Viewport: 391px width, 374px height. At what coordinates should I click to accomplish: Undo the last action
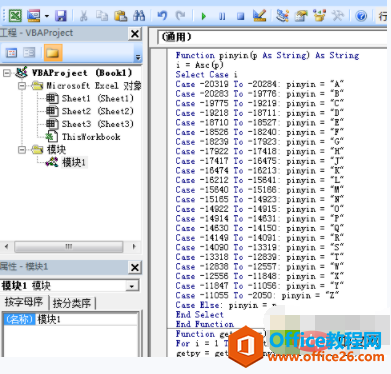coord(162,16)
